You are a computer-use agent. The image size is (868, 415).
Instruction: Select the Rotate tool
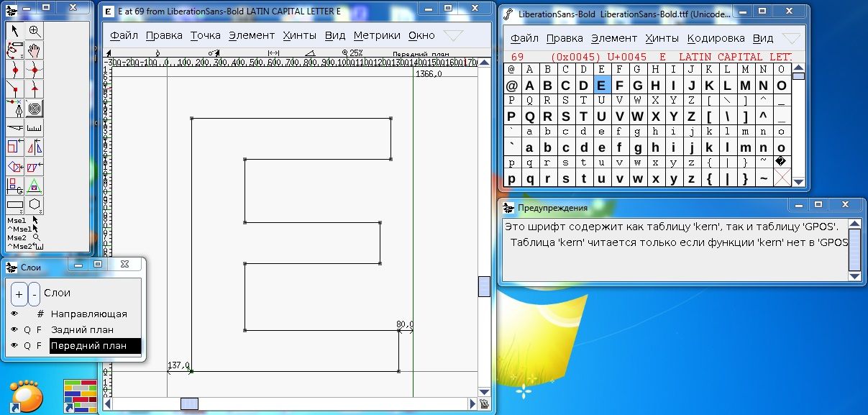click(15, 166)
